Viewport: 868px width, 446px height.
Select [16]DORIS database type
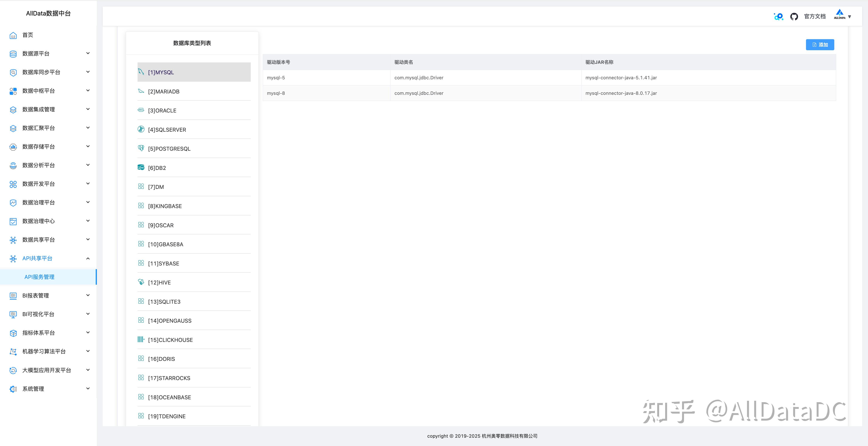click(194, 359)
